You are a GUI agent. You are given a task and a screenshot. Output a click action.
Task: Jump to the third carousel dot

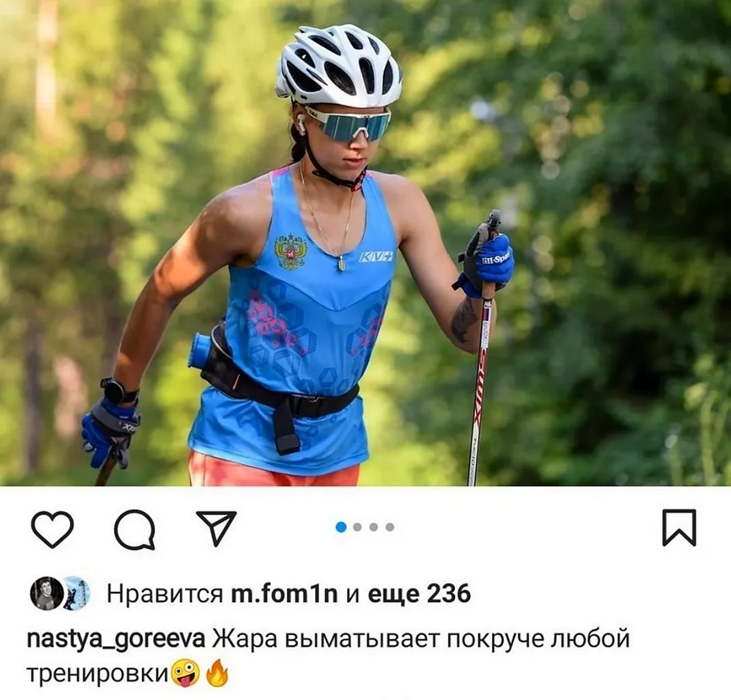[x=374, y=527]
